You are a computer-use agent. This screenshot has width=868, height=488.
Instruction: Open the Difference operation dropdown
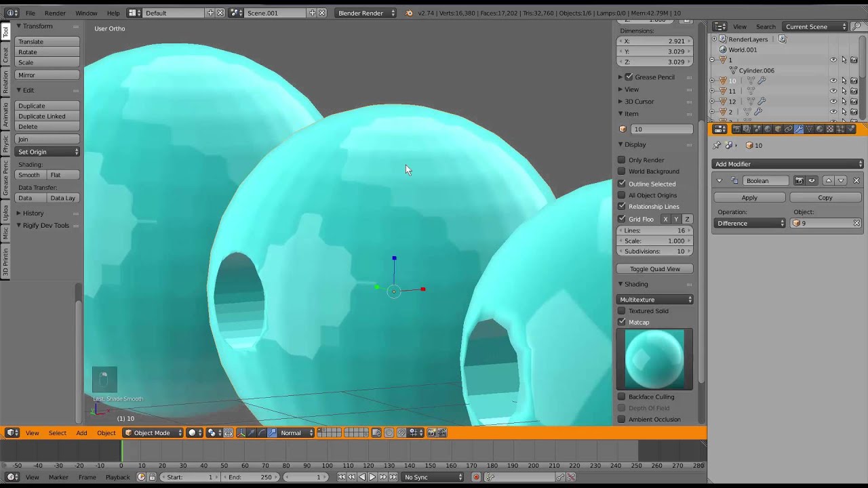750,223
